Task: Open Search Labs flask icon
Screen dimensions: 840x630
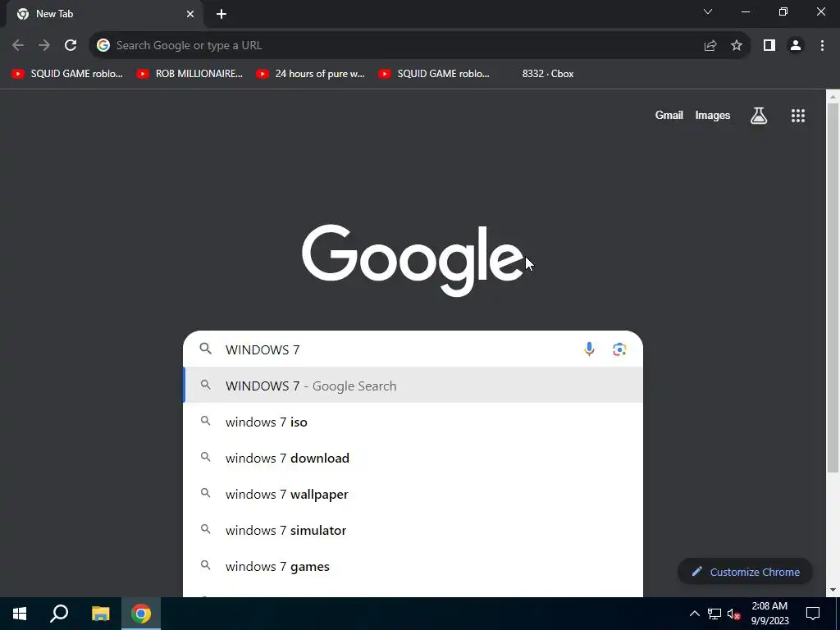Action: click(x=759, y=115)
